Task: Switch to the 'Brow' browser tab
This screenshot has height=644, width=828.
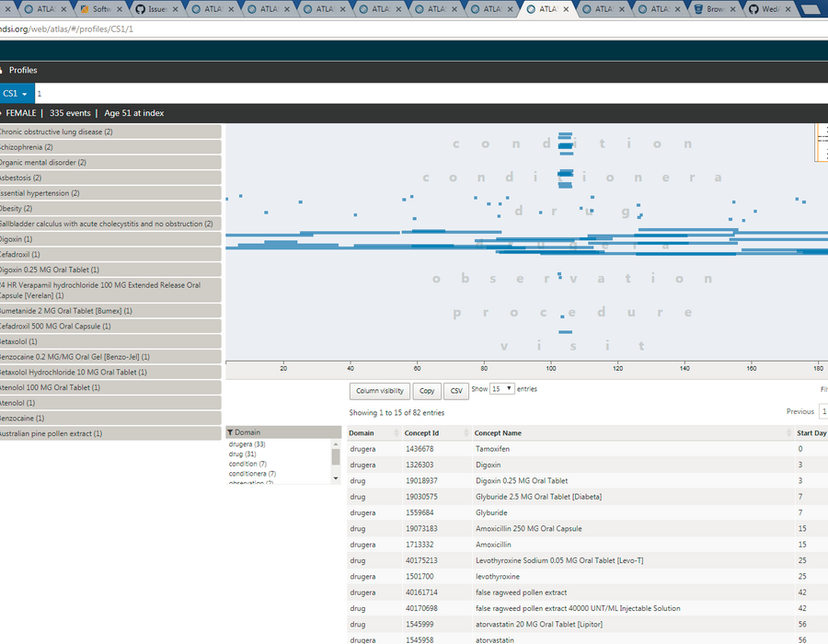Action: pyautogui.click(x=715, y=9)
